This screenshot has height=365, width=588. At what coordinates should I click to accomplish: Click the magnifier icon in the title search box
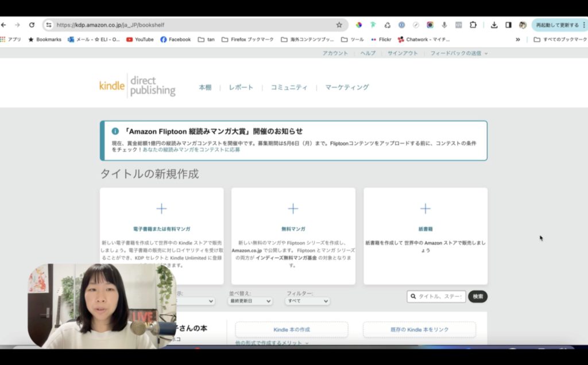pyautogui.click(x=413, y=296)
